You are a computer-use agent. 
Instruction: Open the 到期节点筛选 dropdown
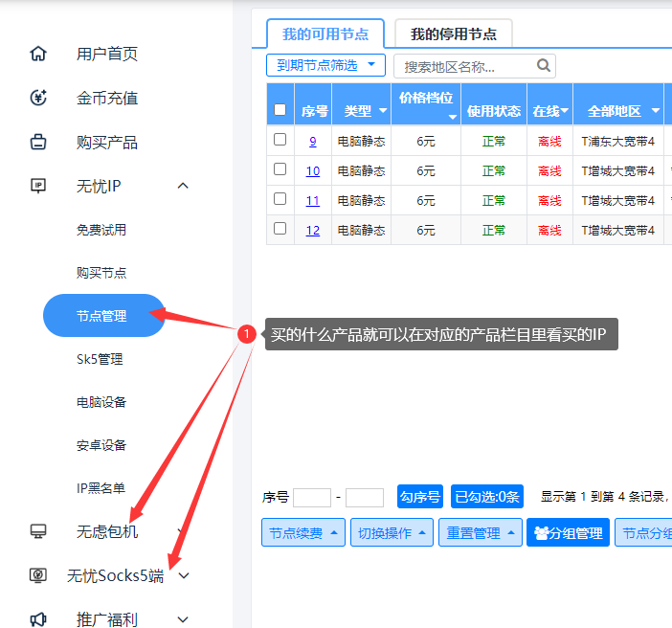(x=325, y=65)
